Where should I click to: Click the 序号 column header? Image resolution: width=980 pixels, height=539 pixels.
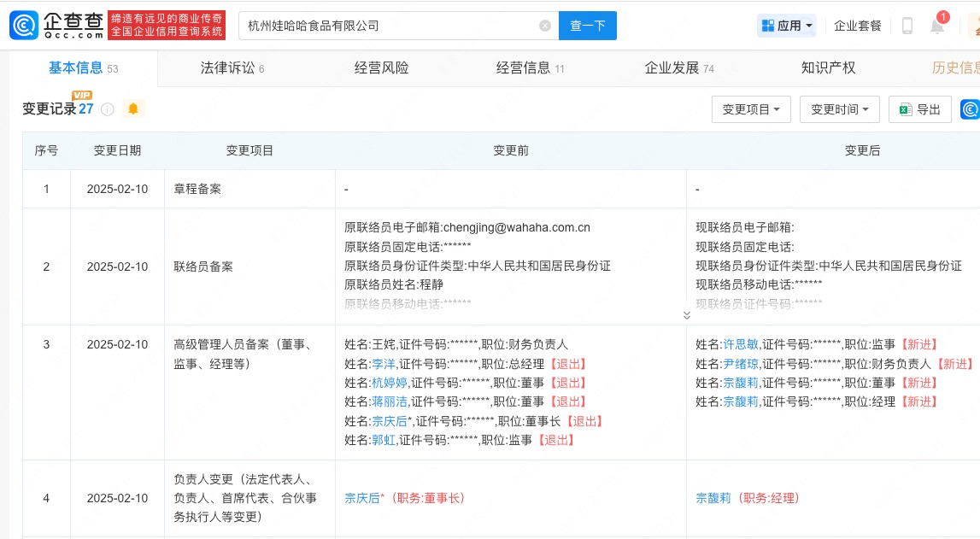(46, 150)
